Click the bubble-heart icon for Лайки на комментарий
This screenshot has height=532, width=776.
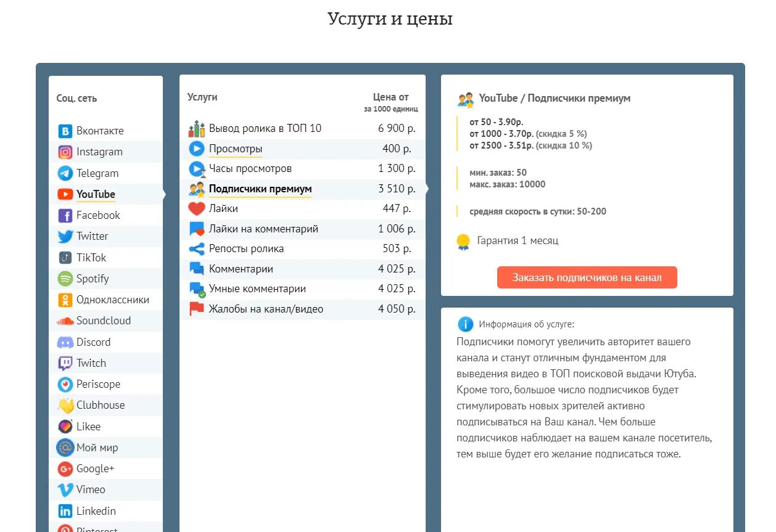pyautogui.click(x=196, y=229)
